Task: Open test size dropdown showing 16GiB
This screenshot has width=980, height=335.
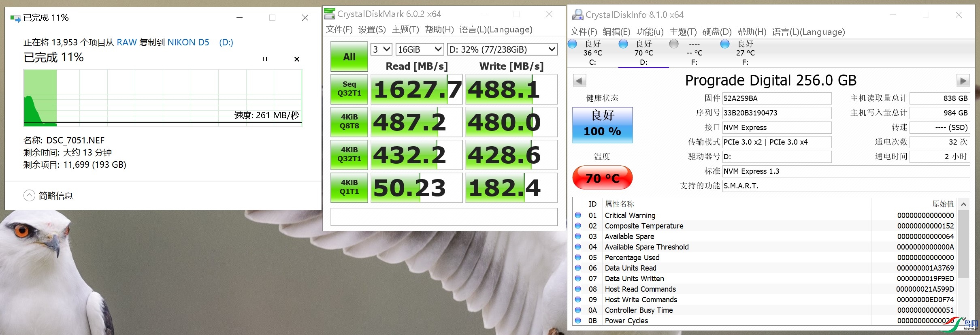Action: (x=420, y=49)
